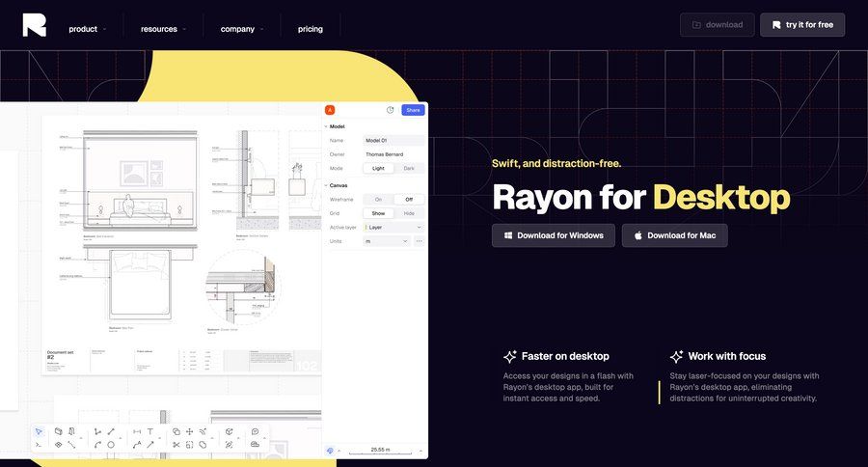The height and width of the screenshot is (467, 868).
Task: Select the cloud revision tool
Action: pos(256,445)
